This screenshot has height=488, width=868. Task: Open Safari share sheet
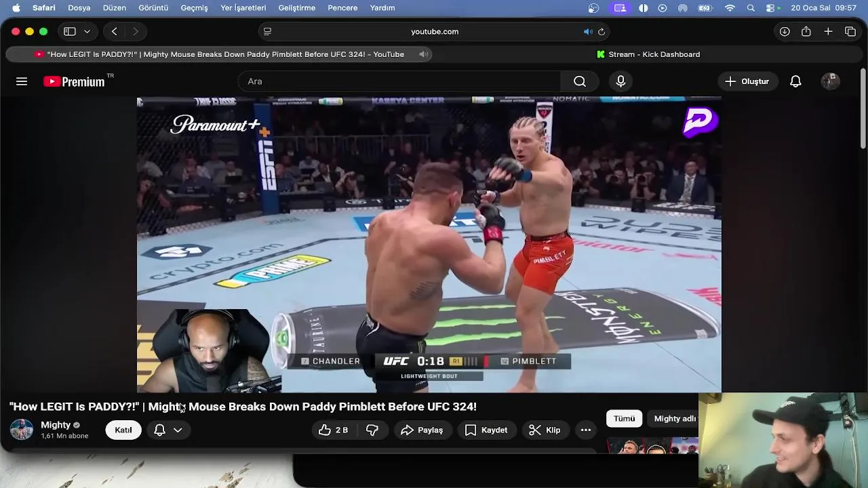pos(806,31)
